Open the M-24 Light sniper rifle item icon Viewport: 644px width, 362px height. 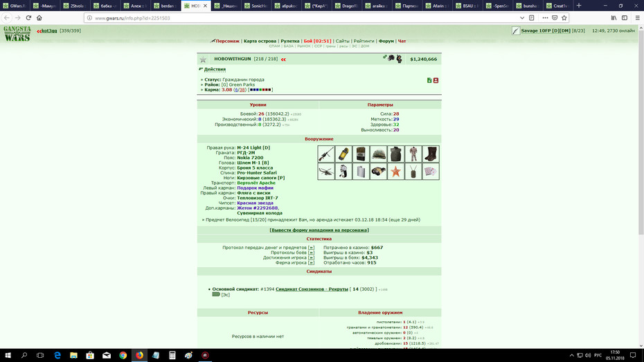click(326, 154)
